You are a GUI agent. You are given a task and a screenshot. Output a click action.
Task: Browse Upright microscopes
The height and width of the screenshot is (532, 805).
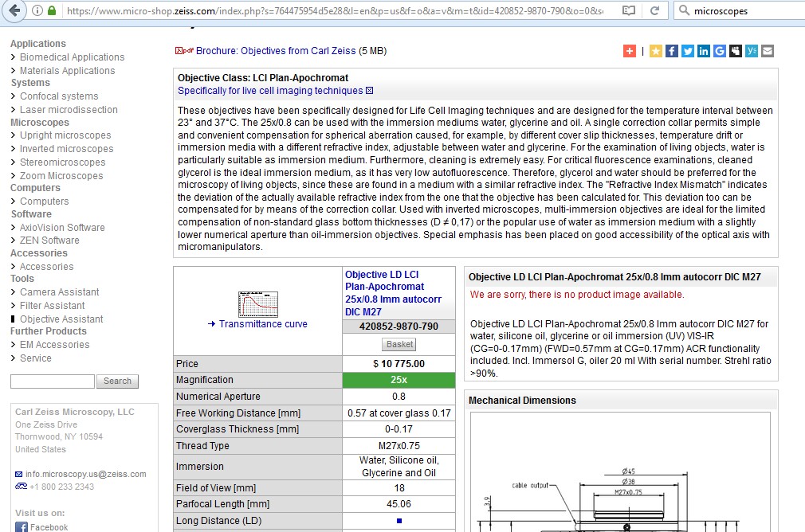(x=65, y=135)
